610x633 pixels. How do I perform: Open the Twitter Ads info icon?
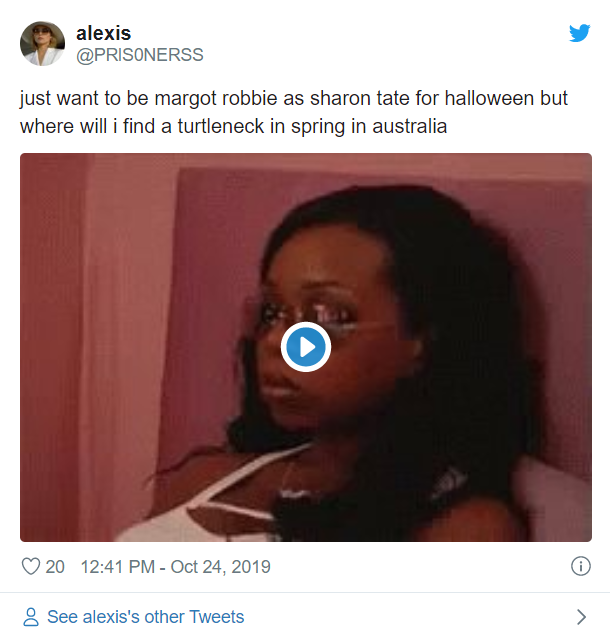click(x=581, y=566)
